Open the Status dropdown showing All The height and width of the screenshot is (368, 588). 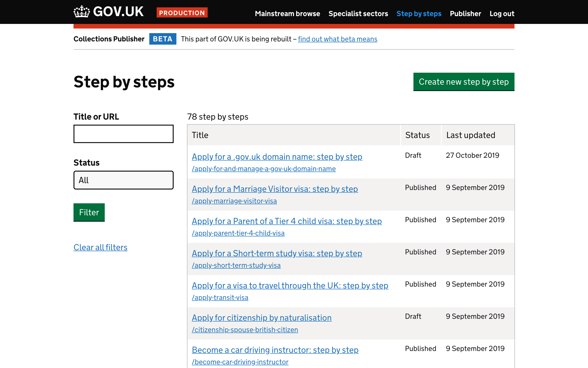pyautogui.click(x=123, y=180)
